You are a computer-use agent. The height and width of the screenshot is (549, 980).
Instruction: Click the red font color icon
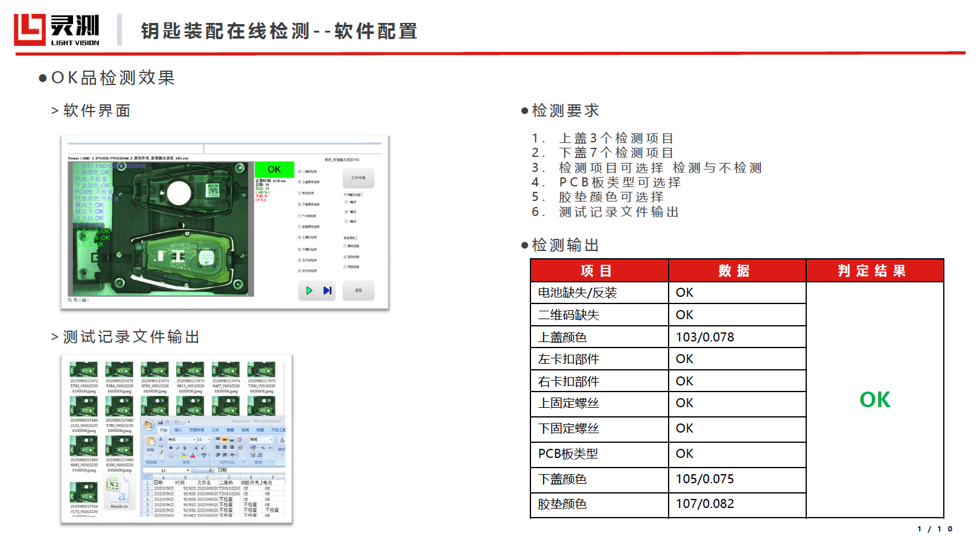[x=192, y=455]
